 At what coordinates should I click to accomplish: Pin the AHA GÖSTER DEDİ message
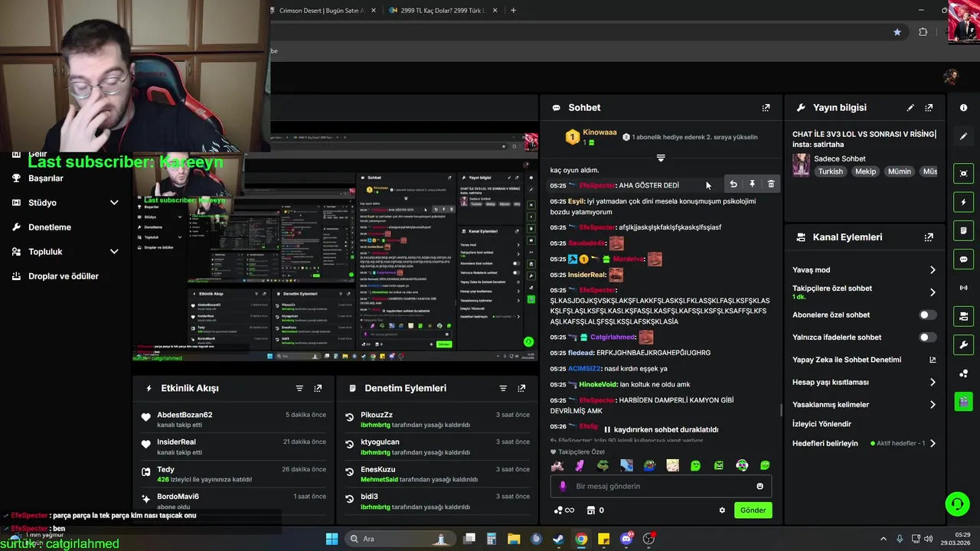[x=752, y=184]
